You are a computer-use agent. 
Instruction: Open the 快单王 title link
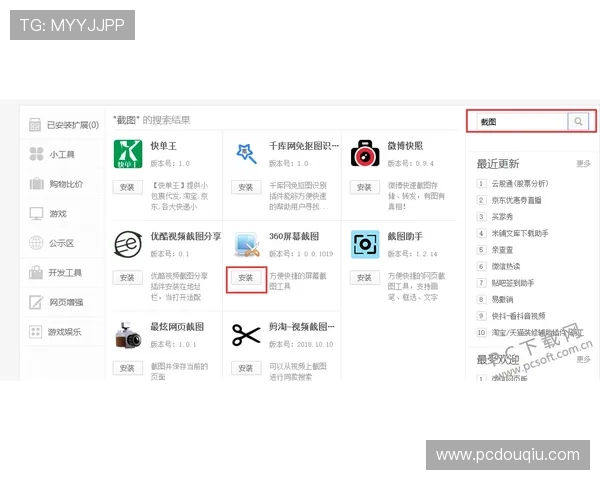(163, 146)
